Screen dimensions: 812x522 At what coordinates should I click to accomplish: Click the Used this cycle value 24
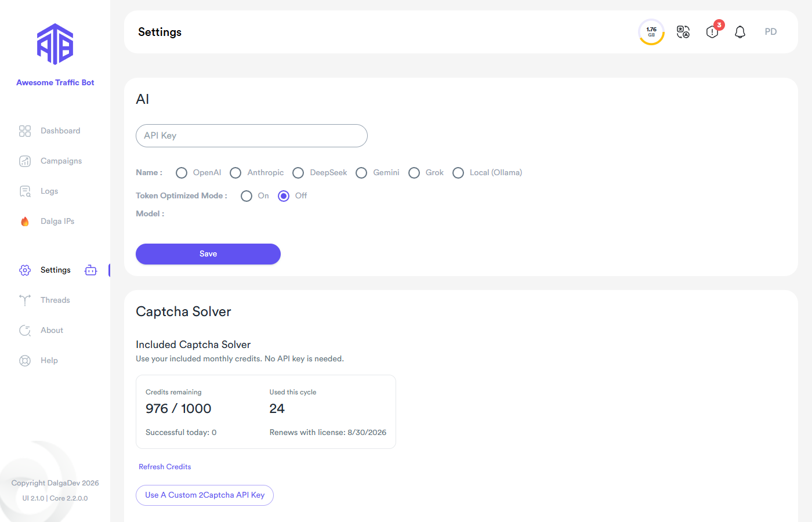(x=277, y=409)
